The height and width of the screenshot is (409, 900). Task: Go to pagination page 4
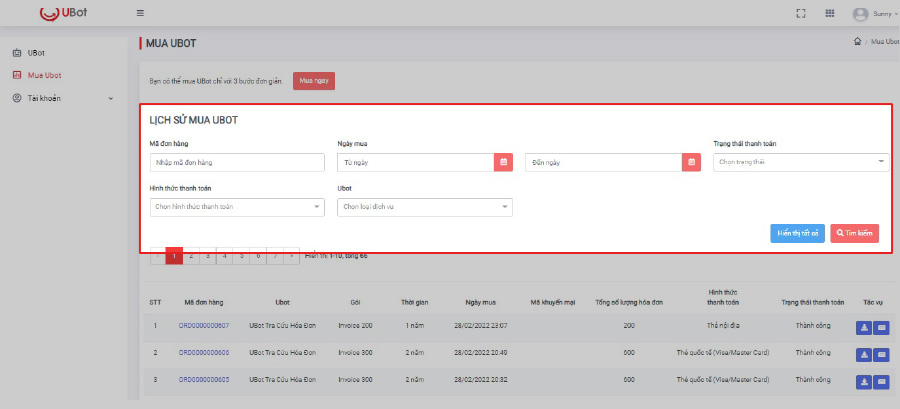[x=224, y=256]
